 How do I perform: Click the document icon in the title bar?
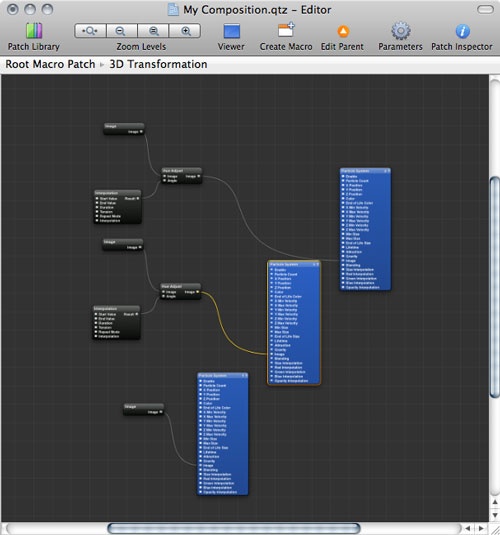[173, 10]
